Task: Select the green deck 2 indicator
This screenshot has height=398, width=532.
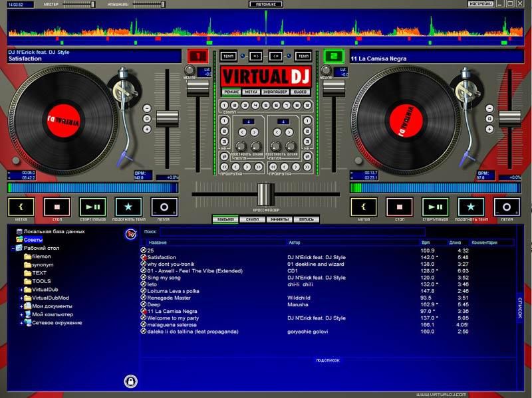Action: 332,56
